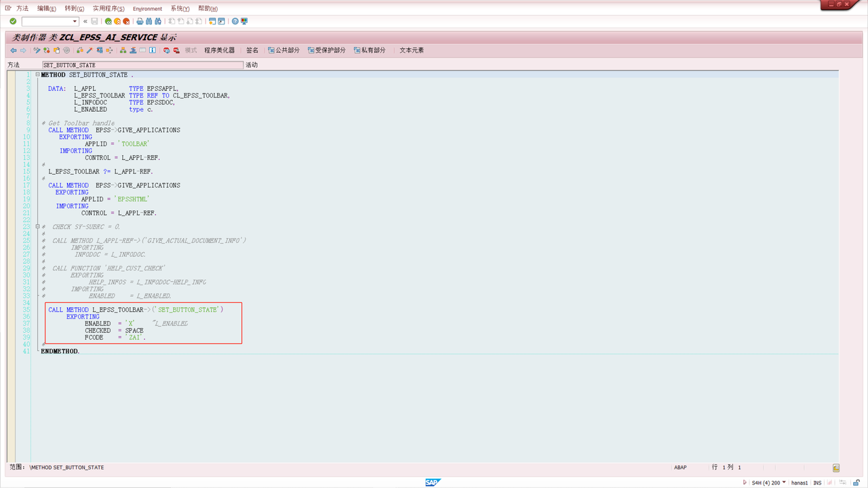The width and height of the screenshot is (868, 488).
Task: Click the 公共部分 button
Action: point(284,50)
